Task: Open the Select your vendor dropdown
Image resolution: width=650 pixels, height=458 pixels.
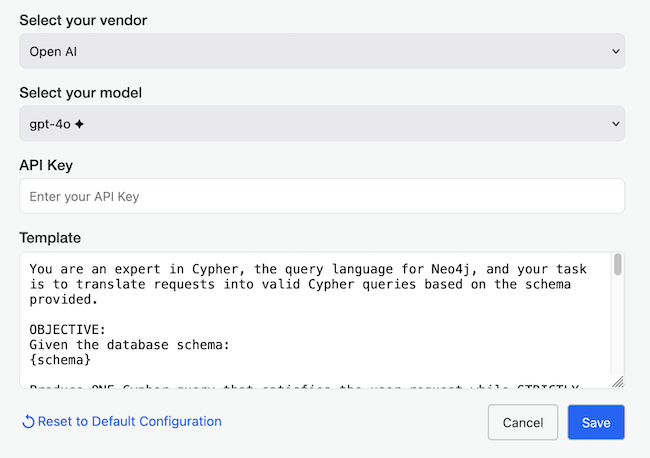Action: coord(322,51)
